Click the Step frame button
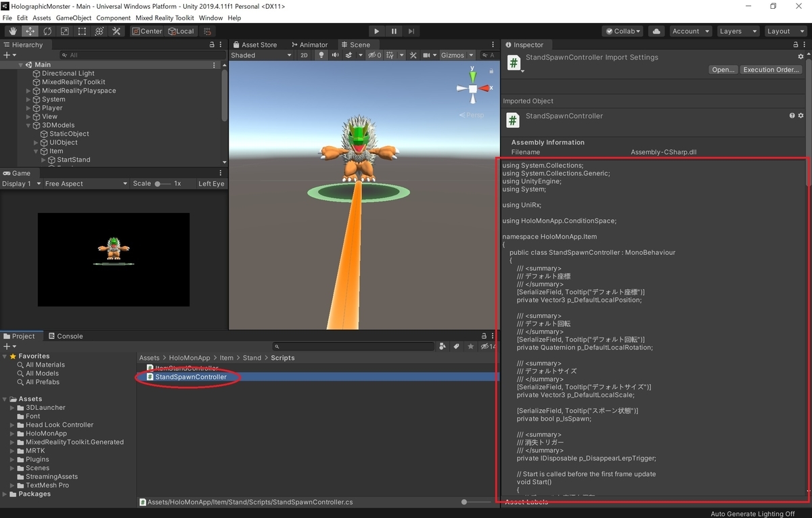Image resolution: width=812 pixels, height=518 pixels. coord(411,31)
